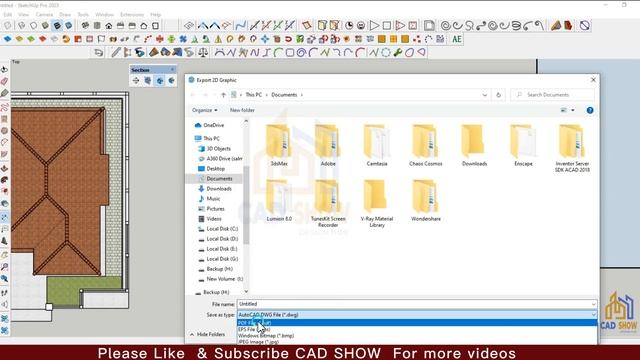The width and height of the screenshot is (640, 360).
Task: Toggle section cut display in Section toolbar
Action: point(160,81)
